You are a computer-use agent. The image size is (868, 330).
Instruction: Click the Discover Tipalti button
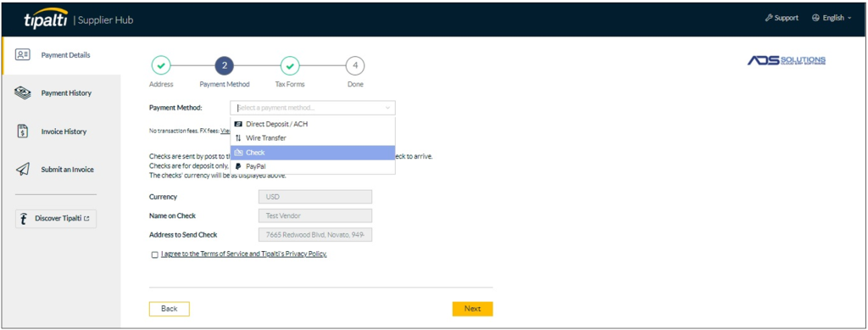pos(56,219)
